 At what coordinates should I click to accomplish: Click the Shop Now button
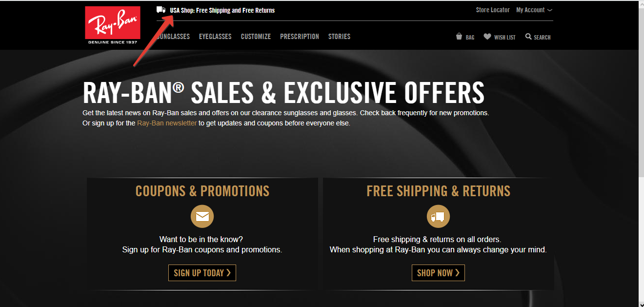[x=438, y=273]
